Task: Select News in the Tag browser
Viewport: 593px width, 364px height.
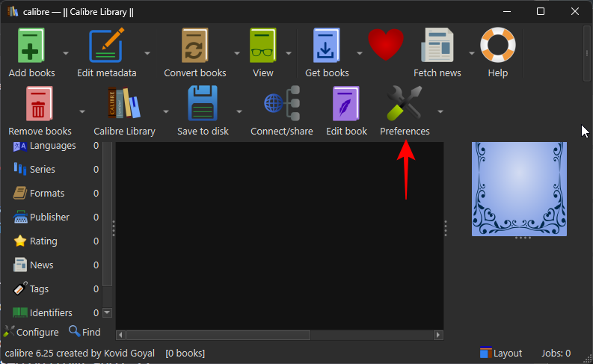Action: (x=55, y=265)
